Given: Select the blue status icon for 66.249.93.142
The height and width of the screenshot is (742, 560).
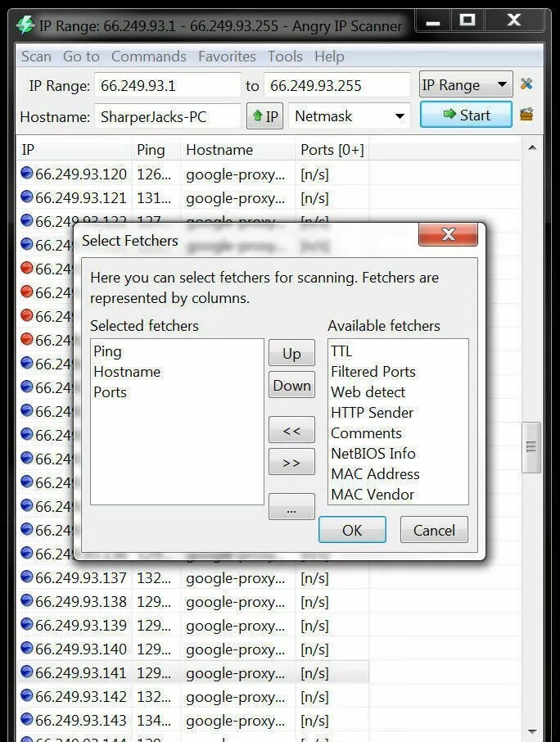Looking at the screenshot, I should pyautogui.click(x=27, y=695).
